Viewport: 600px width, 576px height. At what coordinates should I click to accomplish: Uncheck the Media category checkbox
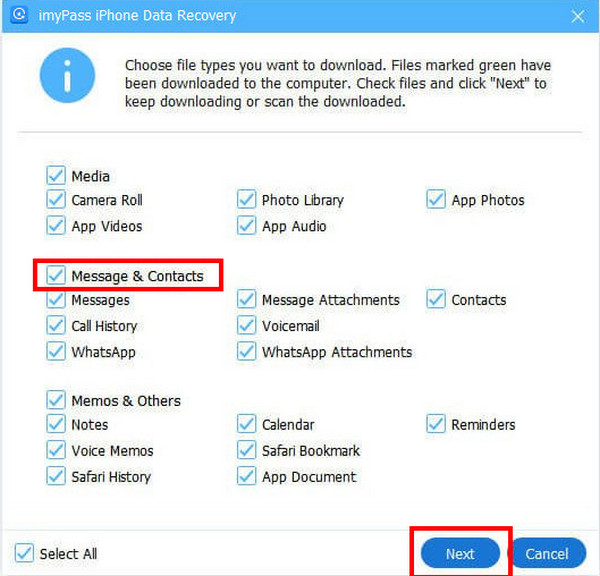click(56, 176)
